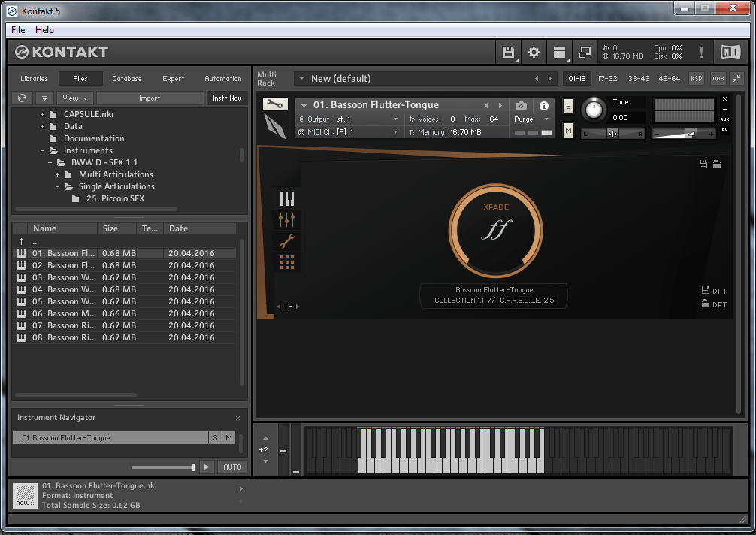Click the save floppy disk icon in Kontakt header
The height and width of the screenshot is (535, 756).
tap(508, 52)
